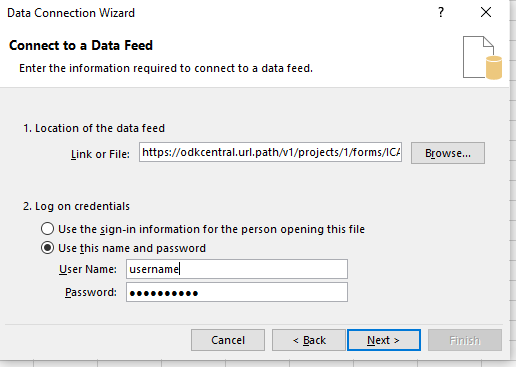Click the 'Connect to a Data Feed' heading
Viewport: 516px width, 367px height.
pos(81,45)
